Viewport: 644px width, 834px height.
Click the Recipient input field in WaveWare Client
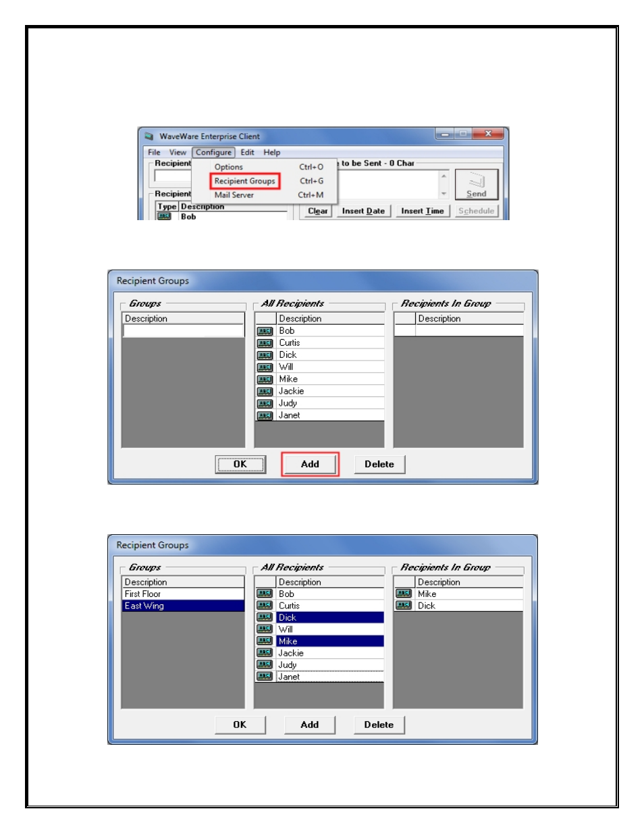coord(173,176)
